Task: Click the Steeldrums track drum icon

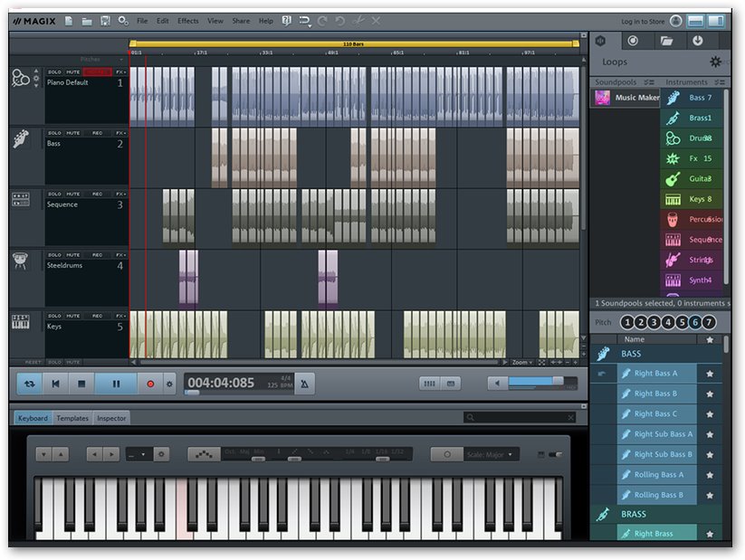Action: (x=21, y=261)
